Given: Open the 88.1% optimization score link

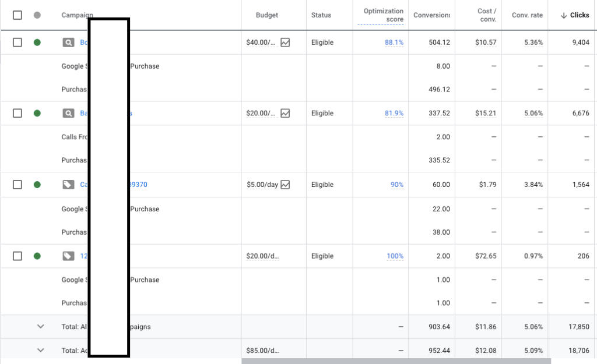Looking at the screenshot, I should point(394,43).
